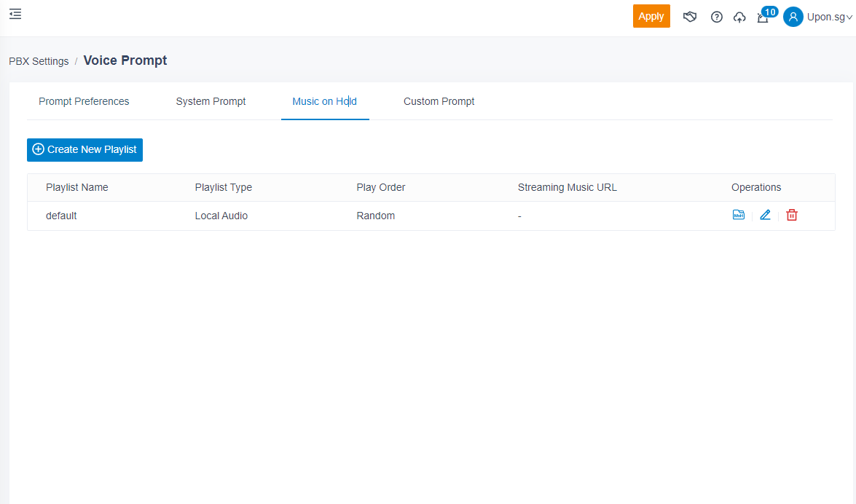Switch to the Prompt Preferences tab
856x504 pixels.
84,101
